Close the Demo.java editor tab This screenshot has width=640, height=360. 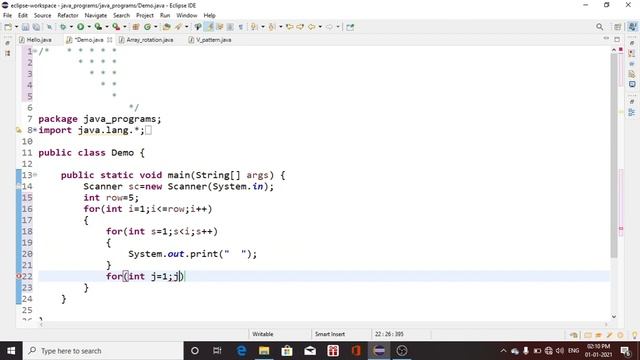[x=109, y=40]
